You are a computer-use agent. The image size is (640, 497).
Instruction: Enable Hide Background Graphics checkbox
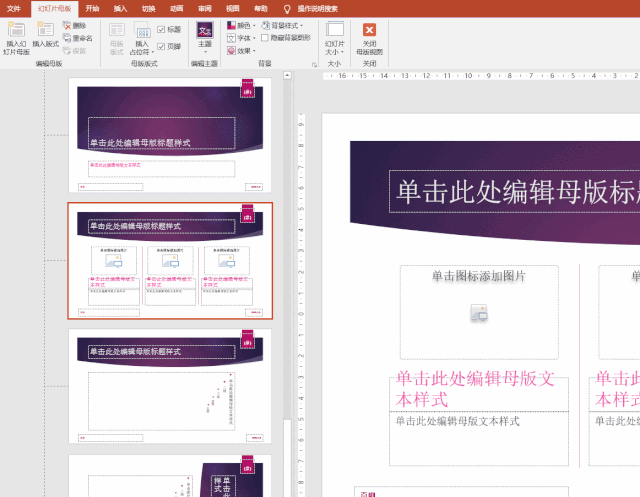(x=264, y=38)
